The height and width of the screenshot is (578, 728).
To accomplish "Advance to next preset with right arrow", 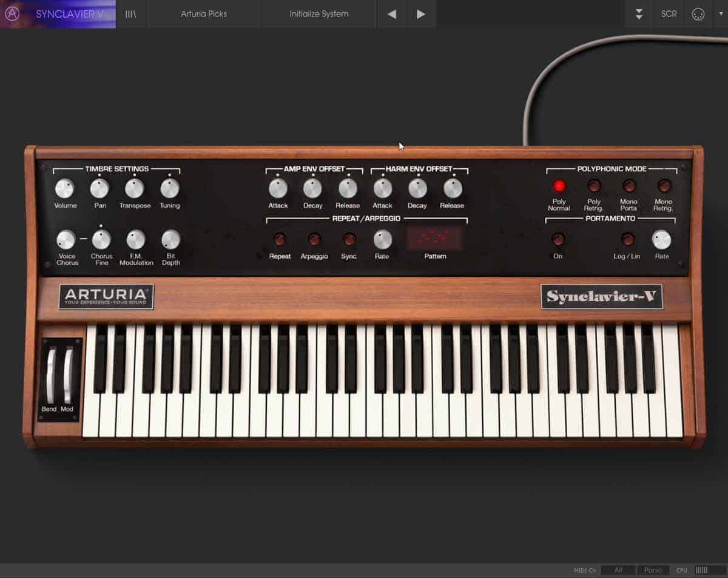I will point(421,14).
